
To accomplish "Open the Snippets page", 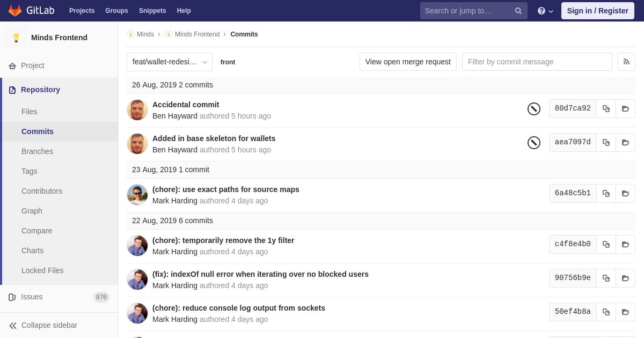I will [x=152, y=11].
